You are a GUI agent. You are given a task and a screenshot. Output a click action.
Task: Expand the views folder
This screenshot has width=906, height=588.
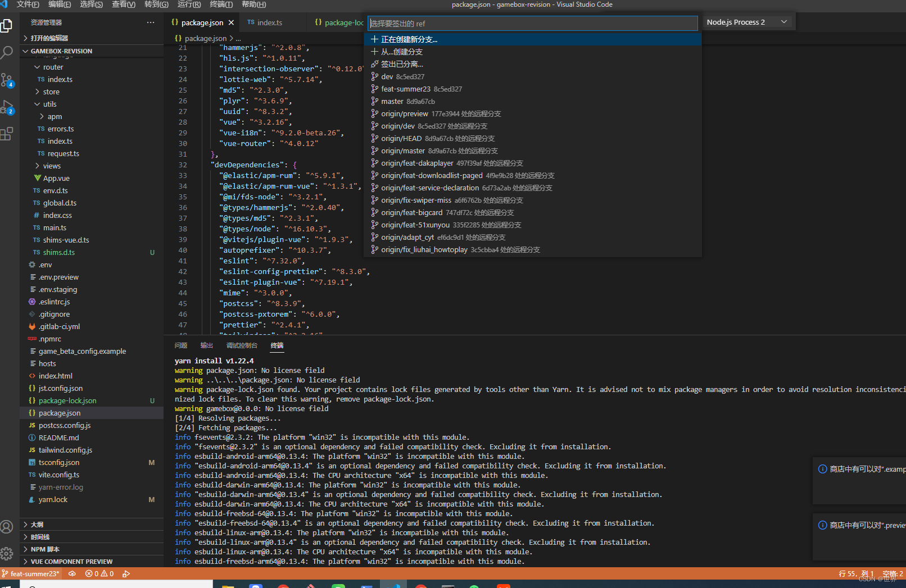coord(51,166)
